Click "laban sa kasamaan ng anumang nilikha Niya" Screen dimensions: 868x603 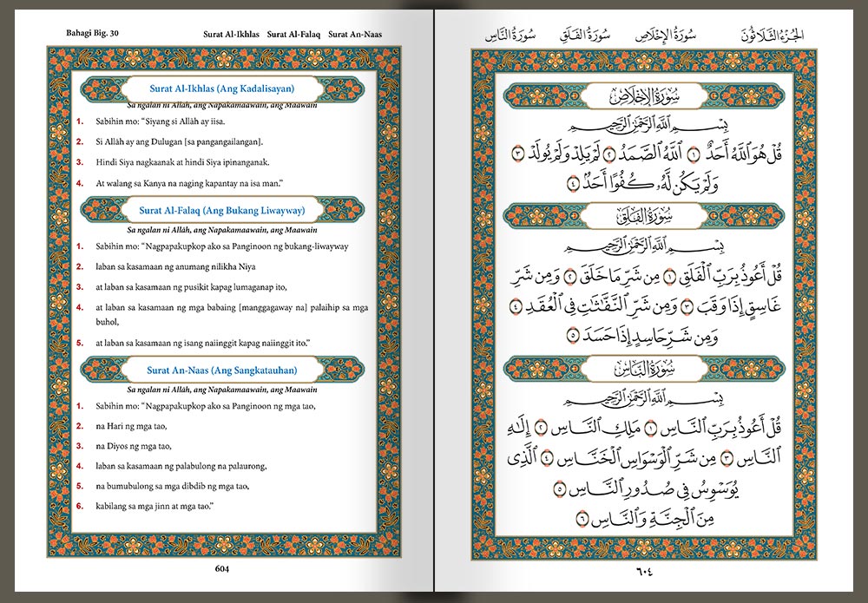tap(175, 266)
